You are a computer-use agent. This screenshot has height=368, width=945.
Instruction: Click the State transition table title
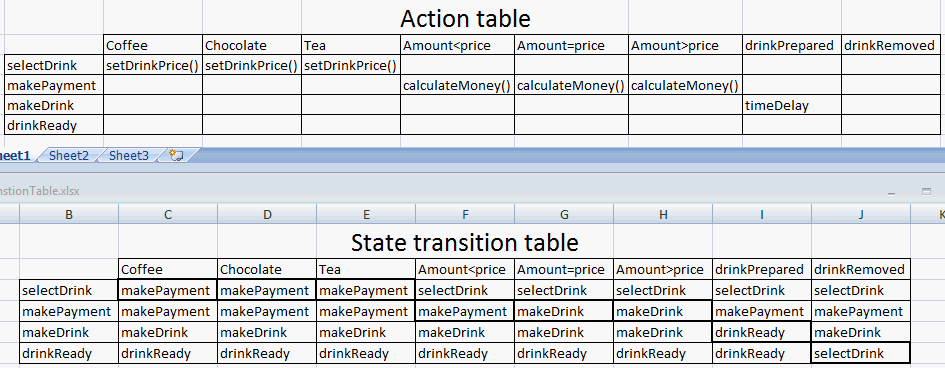(465, 242)
